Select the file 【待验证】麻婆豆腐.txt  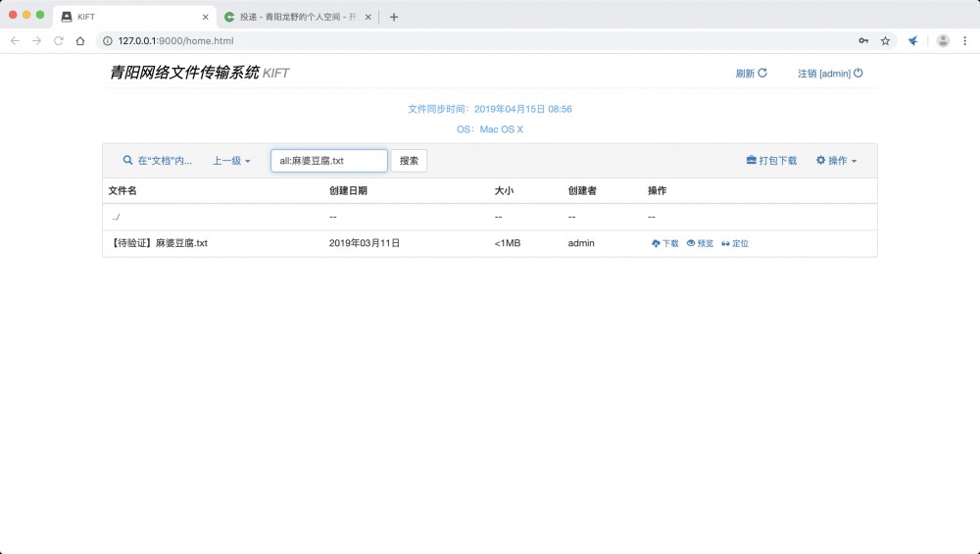pos(158,243)
